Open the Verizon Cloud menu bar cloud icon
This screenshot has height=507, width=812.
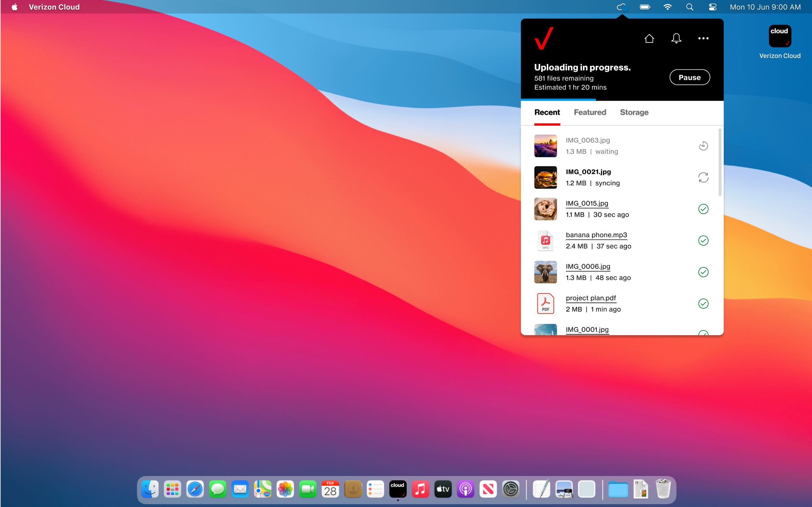[622, 7]
